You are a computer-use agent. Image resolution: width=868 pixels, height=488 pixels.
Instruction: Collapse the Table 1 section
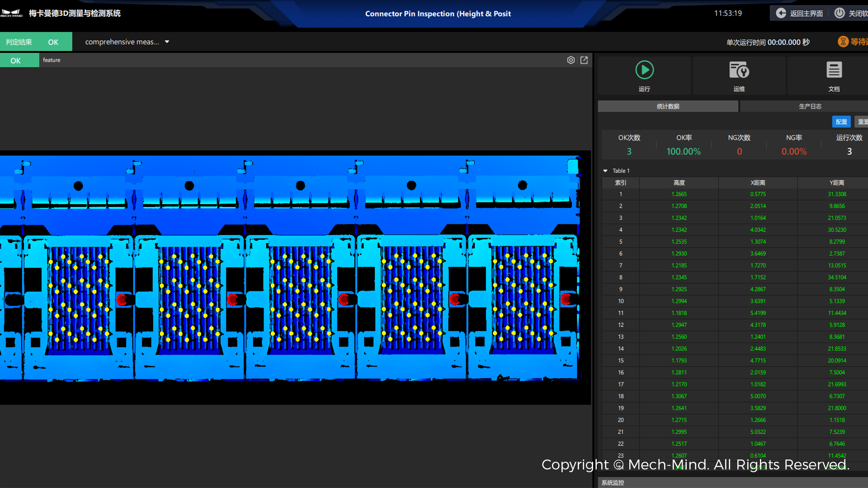pos(605,171)
